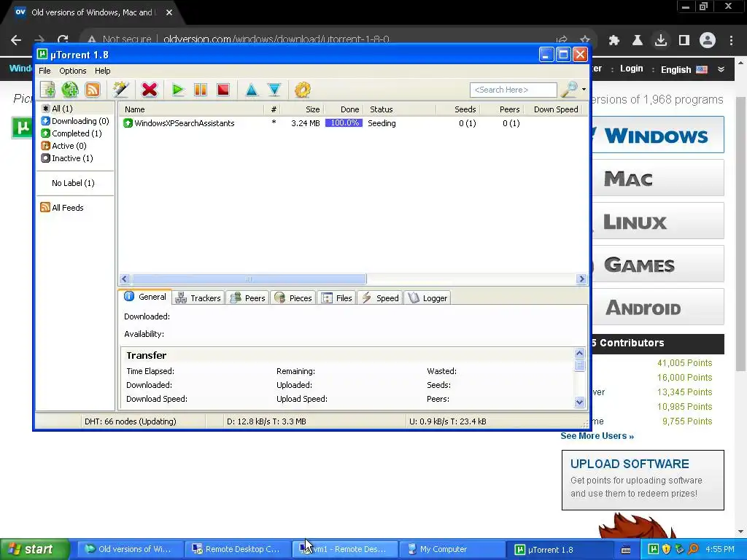Open Chrome's downloads icon
Viewport: 747px width, 560px height.
[661, 40]
